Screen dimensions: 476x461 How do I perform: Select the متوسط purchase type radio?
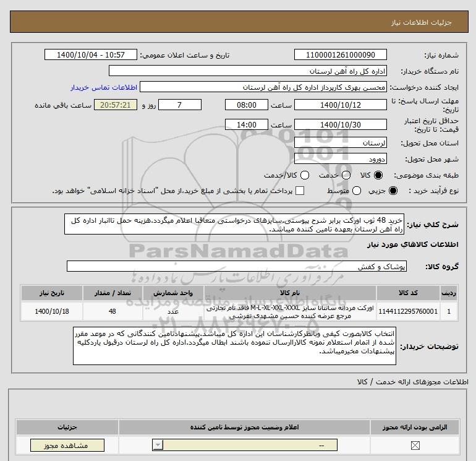pyautogui.click(x=357, y=191)
